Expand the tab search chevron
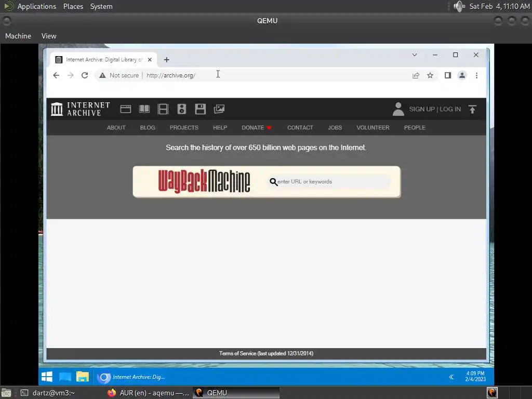 tap(415, 55)
